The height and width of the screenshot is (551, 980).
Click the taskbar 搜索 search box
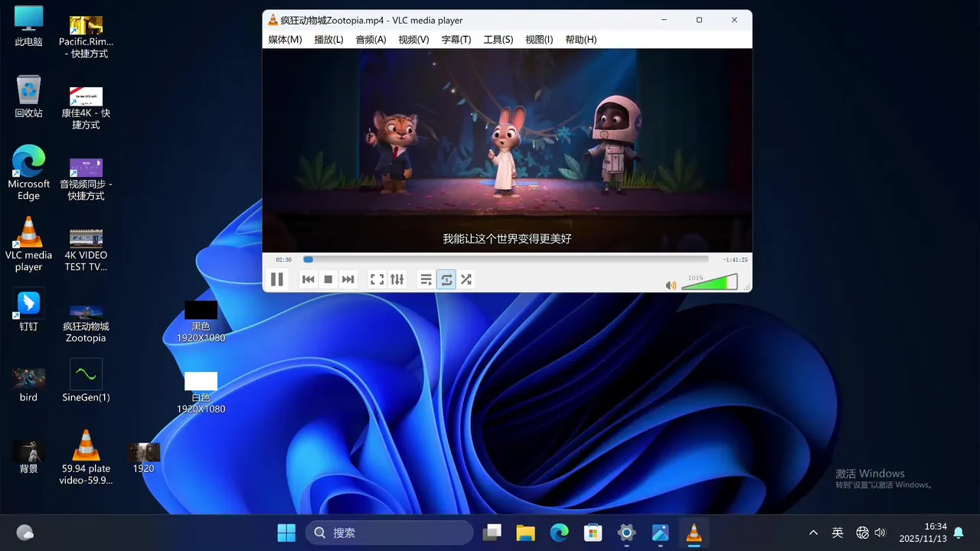tap(390, 533)
